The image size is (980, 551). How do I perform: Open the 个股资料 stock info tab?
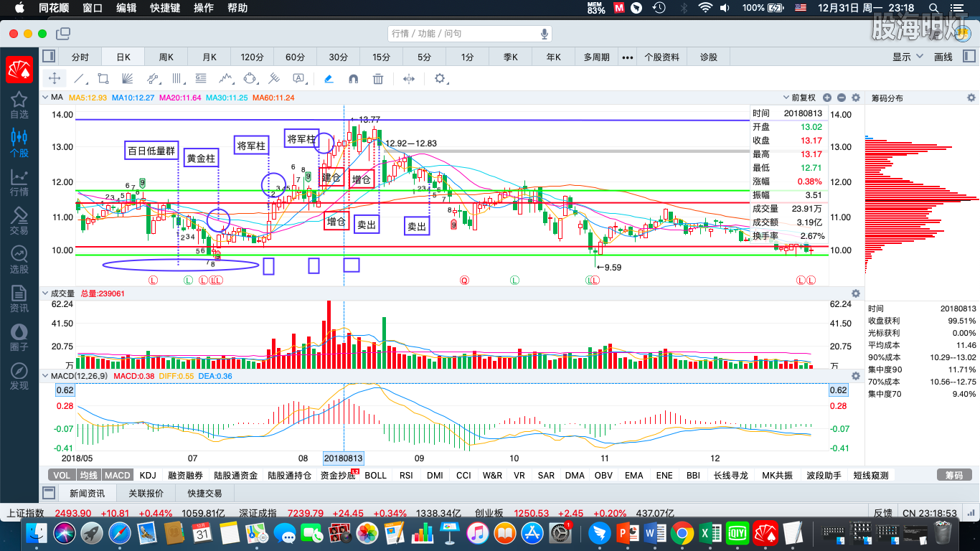[x=661, y=57]
